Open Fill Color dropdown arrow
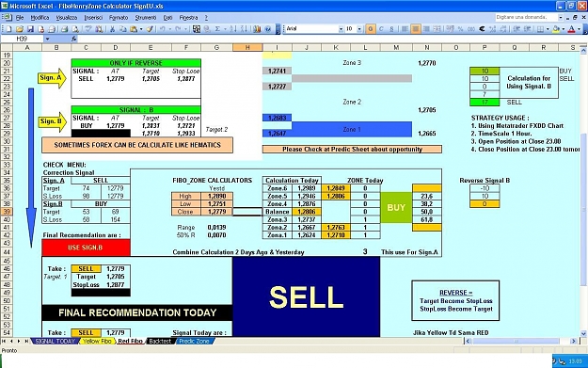 (x=563, y=29)
